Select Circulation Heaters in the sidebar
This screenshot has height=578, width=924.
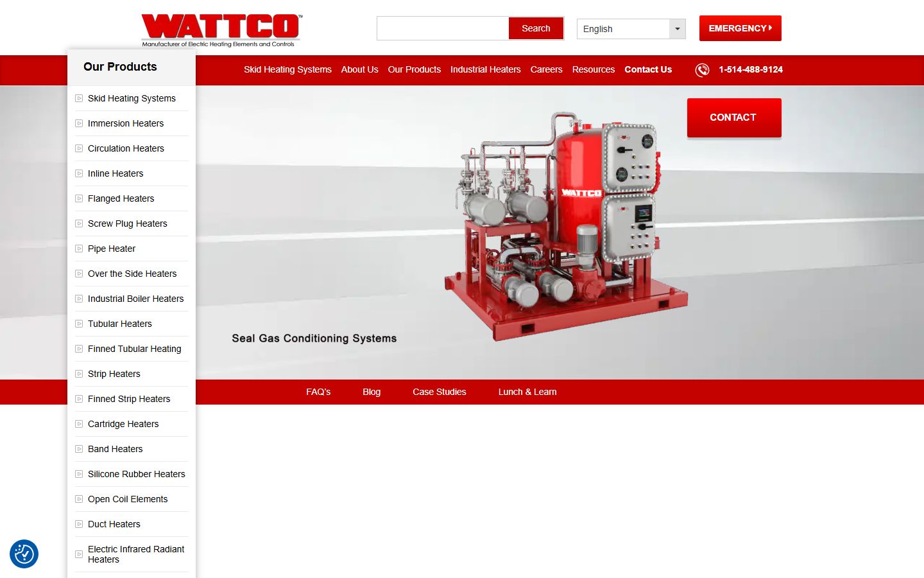(x=126, y=148)
